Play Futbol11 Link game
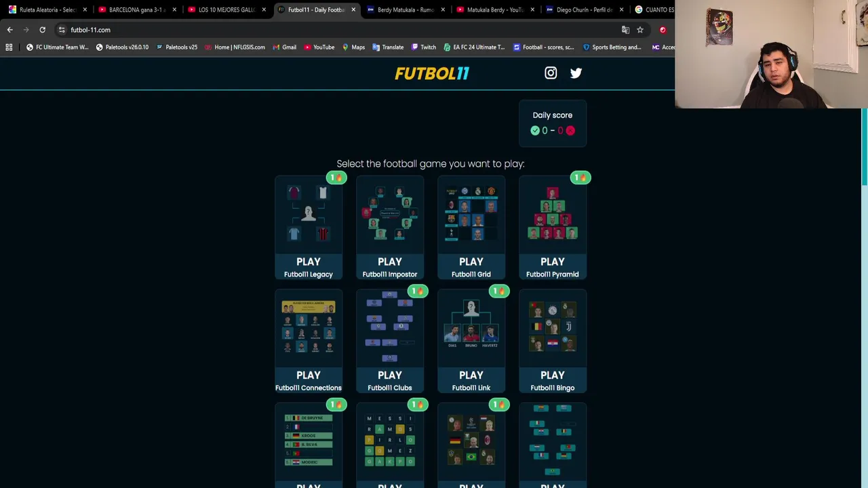This screenshot has width=868, height=488. click(x=471, y=381)
